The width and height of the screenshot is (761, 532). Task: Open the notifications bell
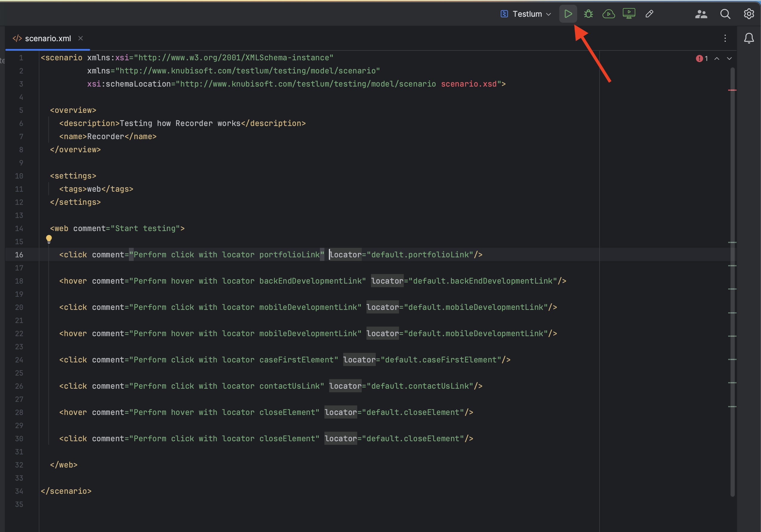(749, 38)
